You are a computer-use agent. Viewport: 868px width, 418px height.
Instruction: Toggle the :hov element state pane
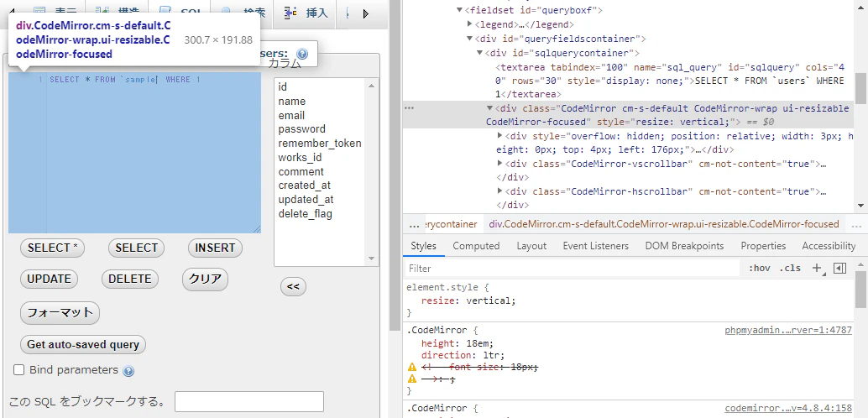pos(759,269)
